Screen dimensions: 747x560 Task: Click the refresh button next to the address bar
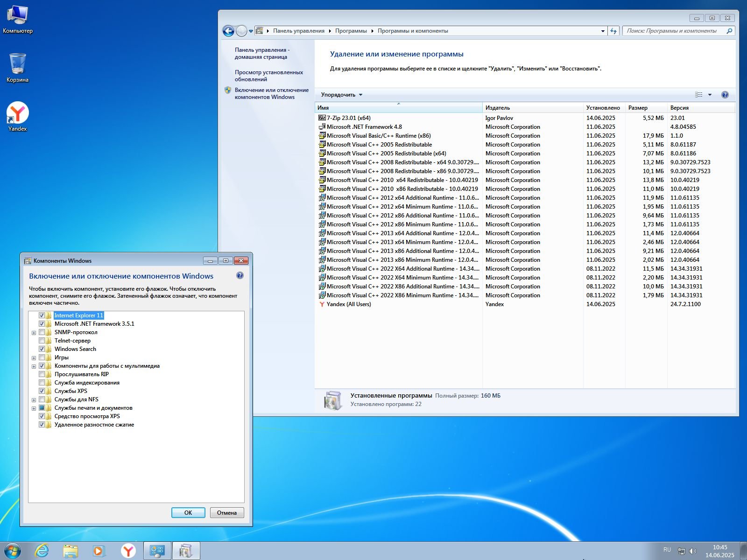tap(613, 31)
